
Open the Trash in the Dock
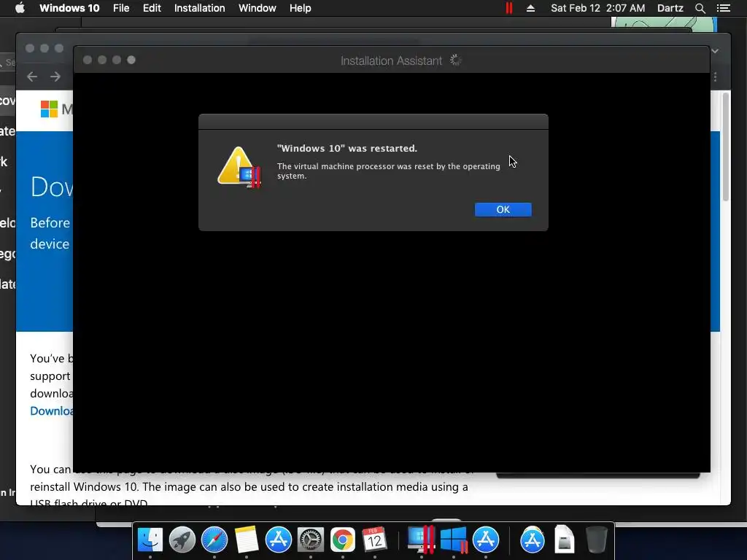coord(596,540)
